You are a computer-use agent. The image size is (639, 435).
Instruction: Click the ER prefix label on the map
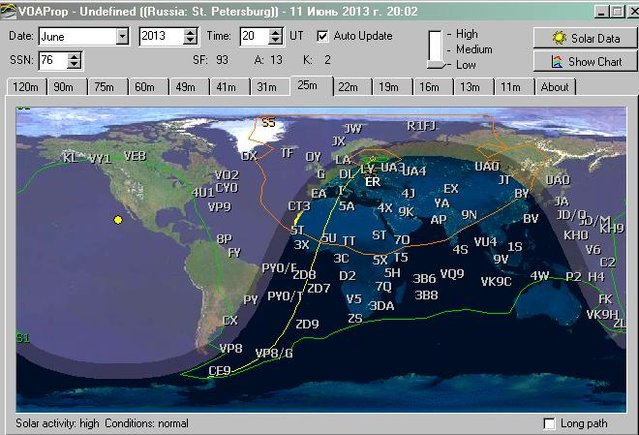pos(373,182)
